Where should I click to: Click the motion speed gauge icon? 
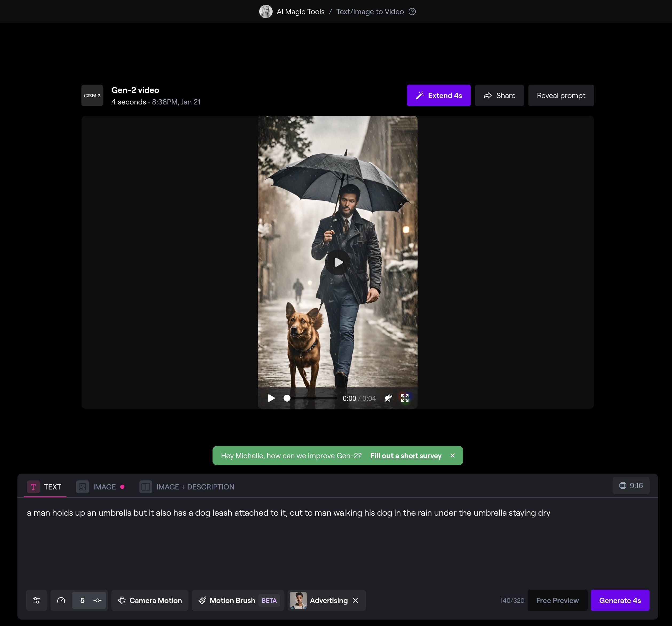(x=61, y=600)
